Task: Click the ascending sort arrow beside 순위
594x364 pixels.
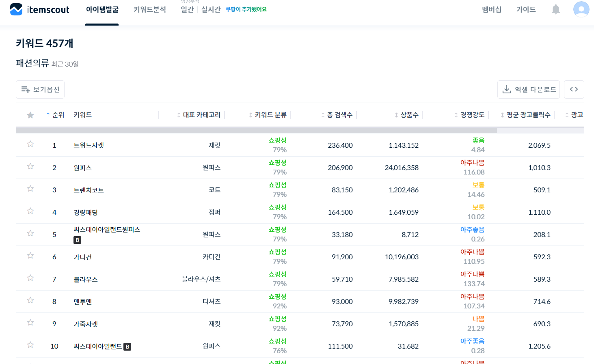Action: [49, 115]
